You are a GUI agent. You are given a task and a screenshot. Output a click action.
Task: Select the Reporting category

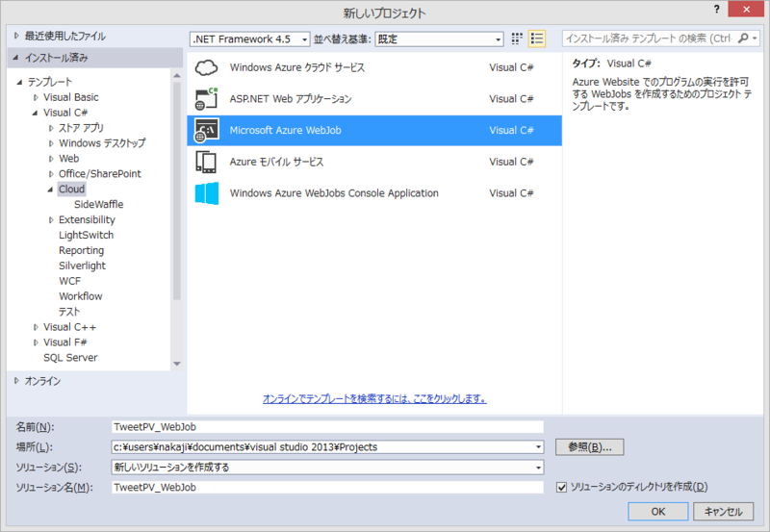(x=82, y=250)
